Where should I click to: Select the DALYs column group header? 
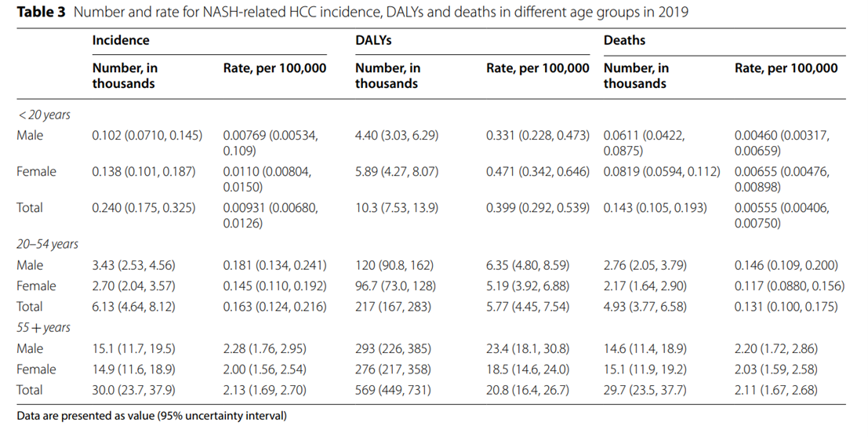click(x=373, y=40)
